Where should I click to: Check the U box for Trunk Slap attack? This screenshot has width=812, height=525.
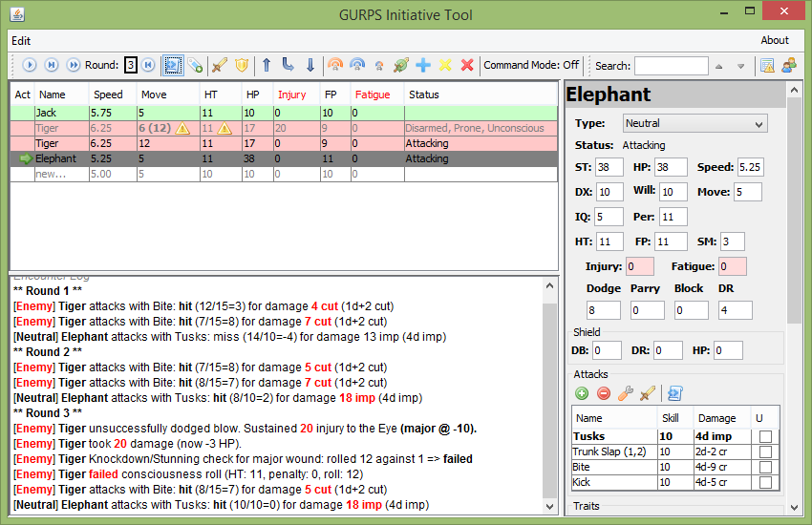(765, 452)
